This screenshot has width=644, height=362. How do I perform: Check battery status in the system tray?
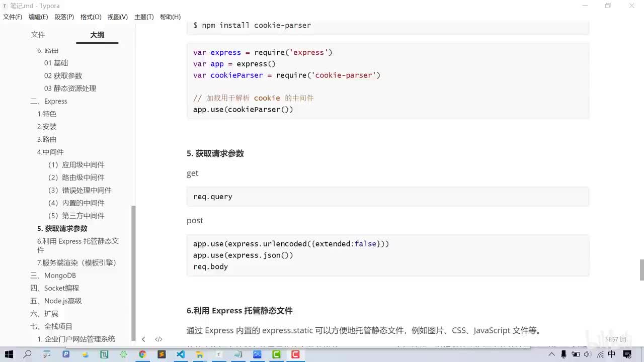click(x=576, y=354)
